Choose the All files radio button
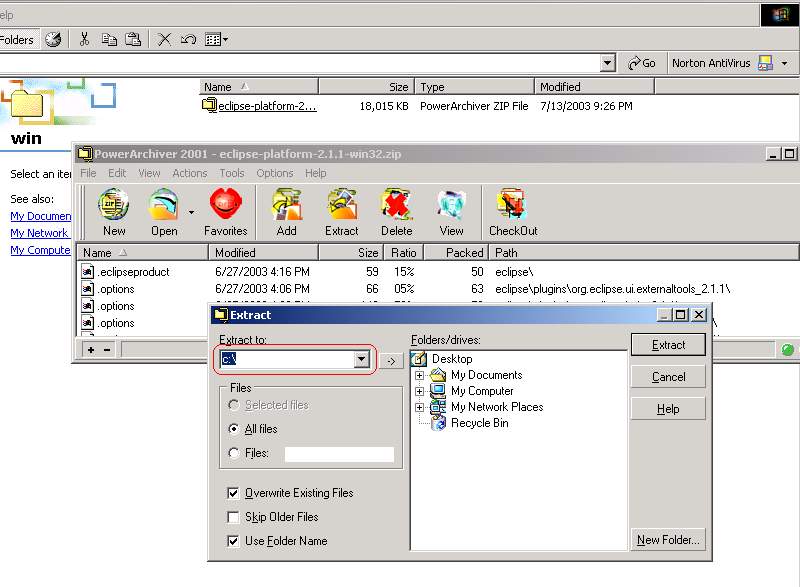800x587 pixels. [234, 429]
